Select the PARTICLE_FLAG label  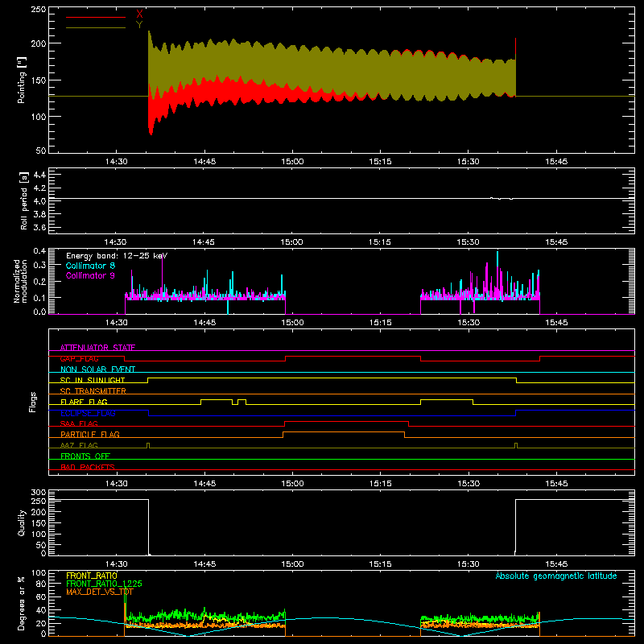pos(90,434)
